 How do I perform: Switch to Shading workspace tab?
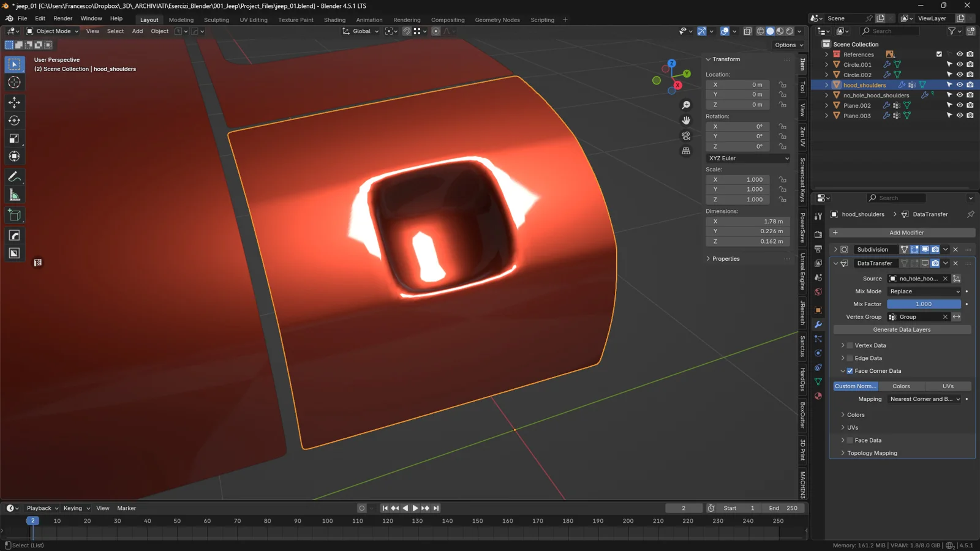pos(334,20)
